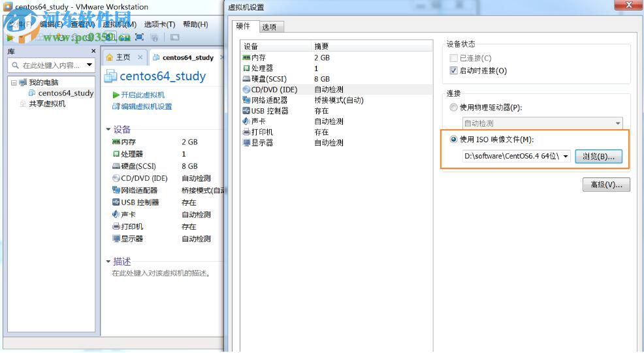
Task: Switch to the 选项 tab in settings
Action: [270, 27]
